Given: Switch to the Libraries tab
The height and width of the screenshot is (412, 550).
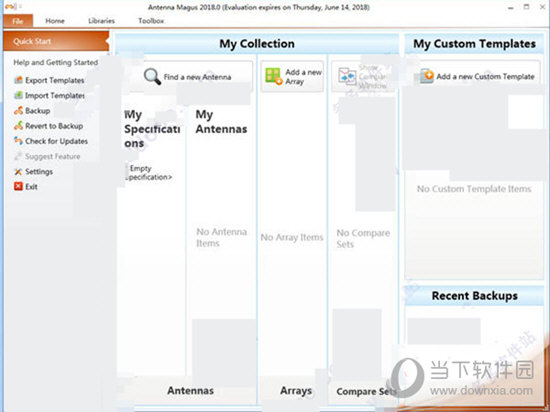Looking at the screenshot, I should (101, 21).
